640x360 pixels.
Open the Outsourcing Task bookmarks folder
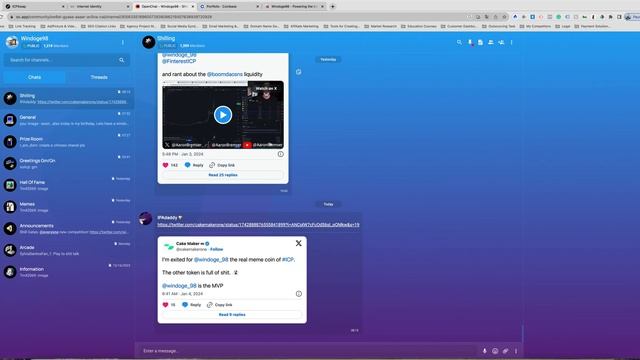point(498,26)
